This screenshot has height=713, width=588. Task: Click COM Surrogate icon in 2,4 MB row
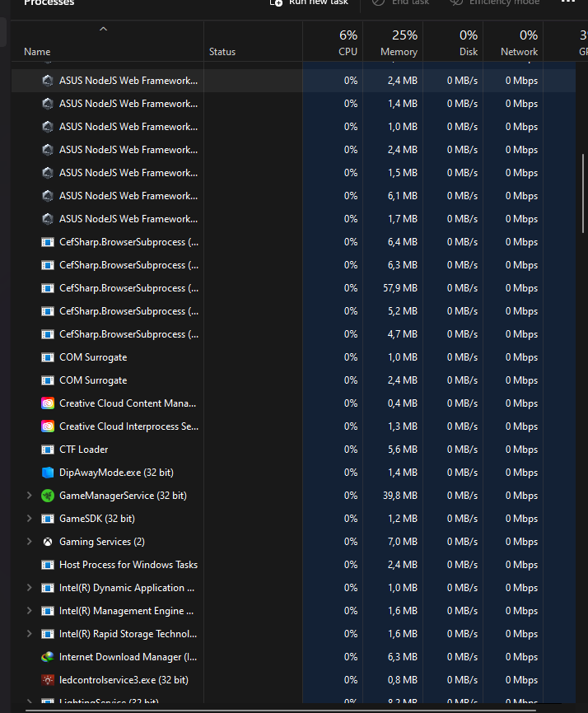(48, 380)
